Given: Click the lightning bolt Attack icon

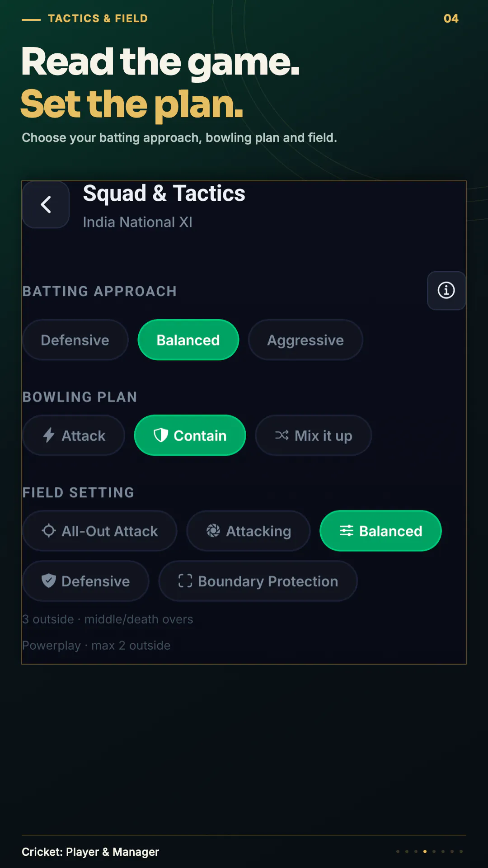Looking at the screenshot, I should [x=49, y=435].
